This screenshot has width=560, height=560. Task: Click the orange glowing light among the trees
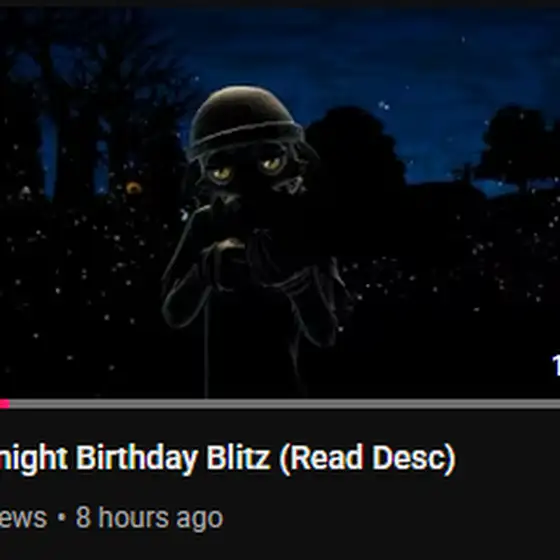134,188
